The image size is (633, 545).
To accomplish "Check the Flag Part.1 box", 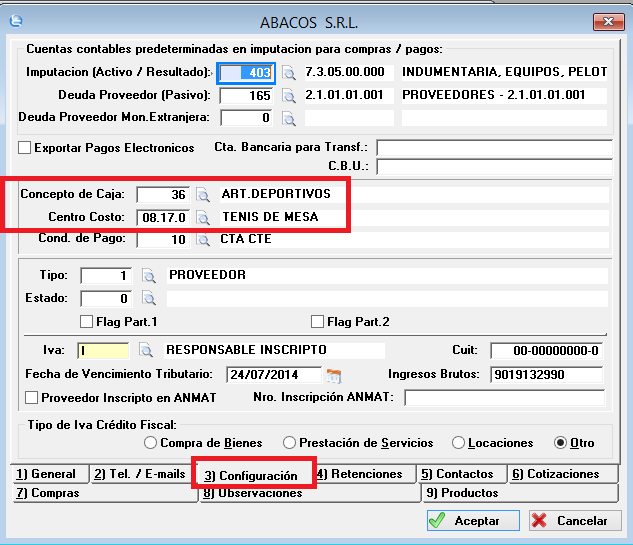I will (86, 322).
